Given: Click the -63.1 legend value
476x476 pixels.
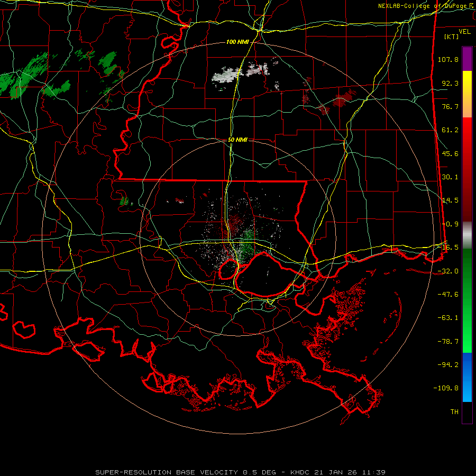Looking at the screenshot, I should (x=448, y=318).
